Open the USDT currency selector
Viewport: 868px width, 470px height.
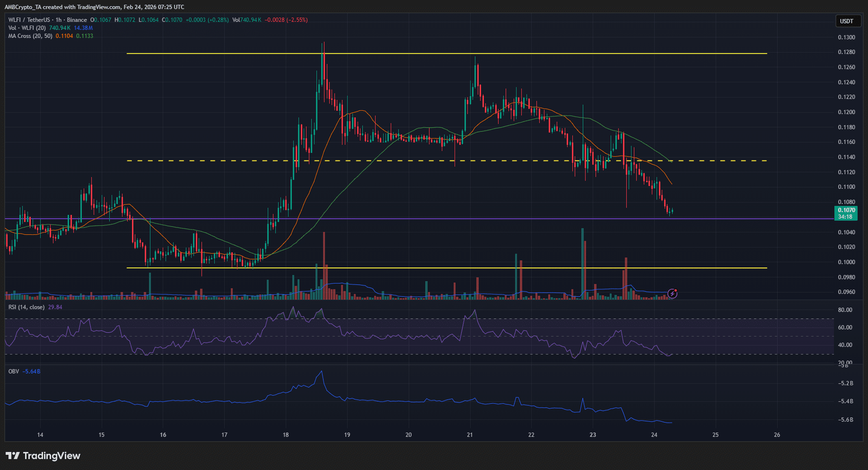847,21
